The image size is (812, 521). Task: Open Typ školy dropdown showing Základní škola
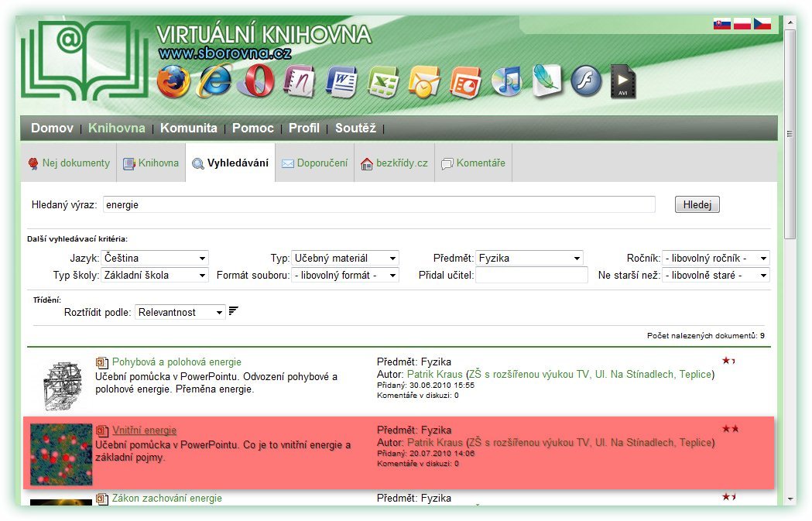154,275
